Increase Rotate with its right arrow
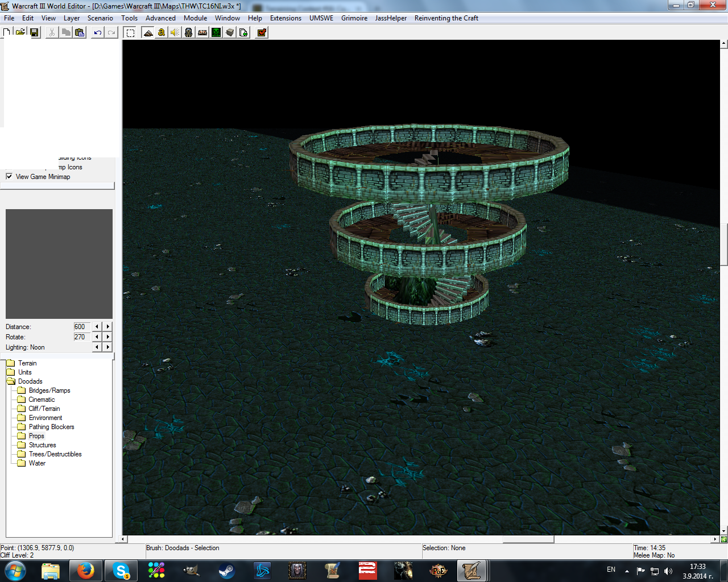Screen dimensions: 728x582 coord(107,337)
